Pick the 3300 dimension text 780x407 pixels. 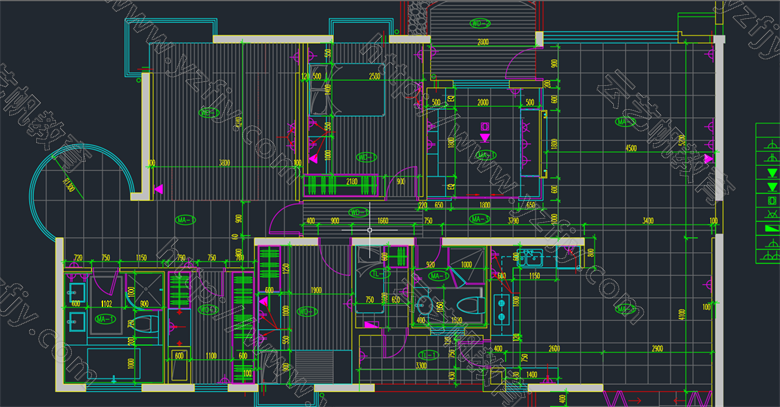[x=421, y=366]
